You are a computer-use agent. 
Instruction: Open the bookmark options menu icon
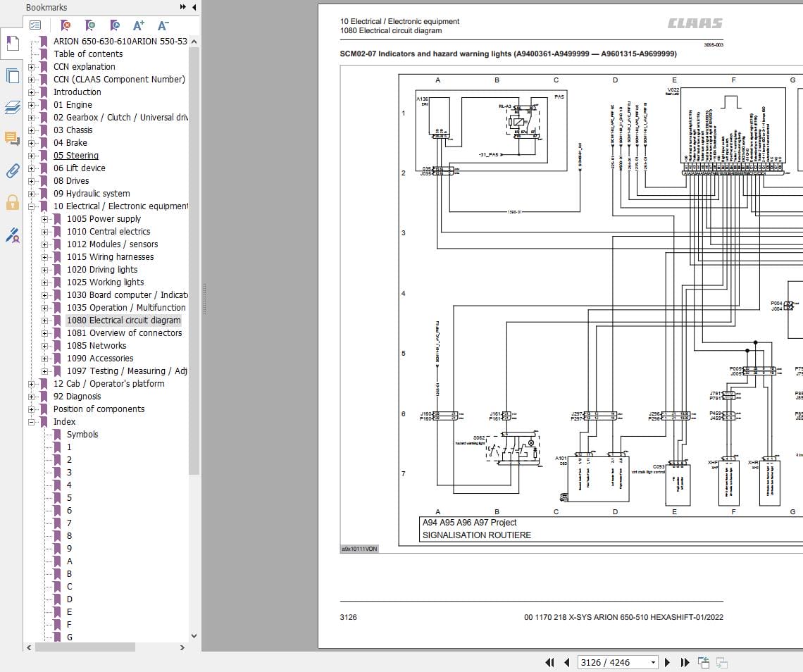(x=35, y=25)
